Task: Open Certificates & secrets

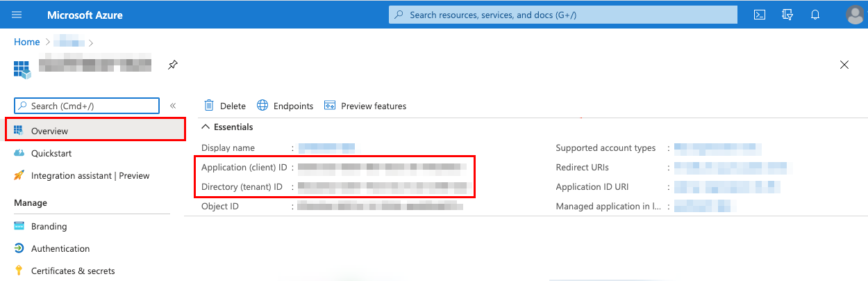Action: [73, 271]
